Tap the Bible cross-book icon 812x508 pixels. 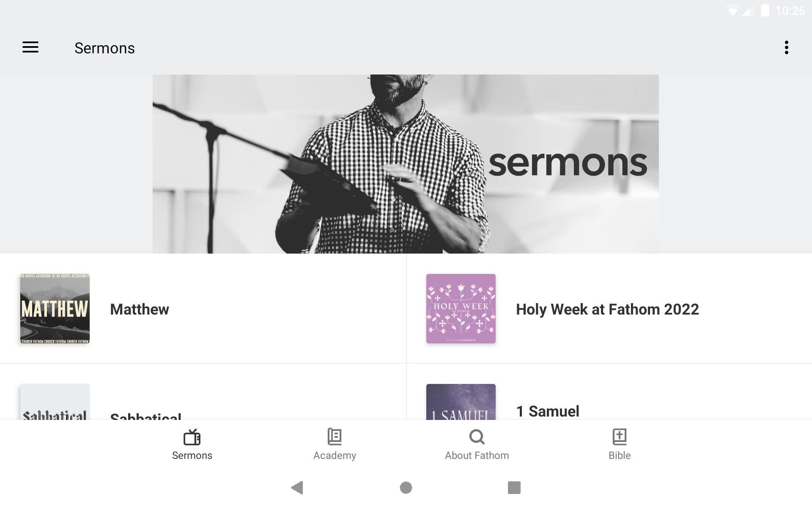click(x=620, y=437)
